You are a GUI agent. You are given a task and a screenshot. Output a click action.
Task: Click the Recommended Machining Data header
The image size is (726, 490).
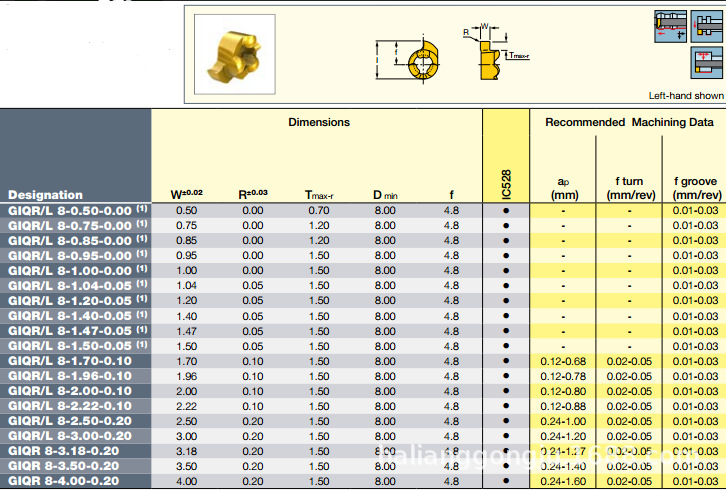[628, 122]
